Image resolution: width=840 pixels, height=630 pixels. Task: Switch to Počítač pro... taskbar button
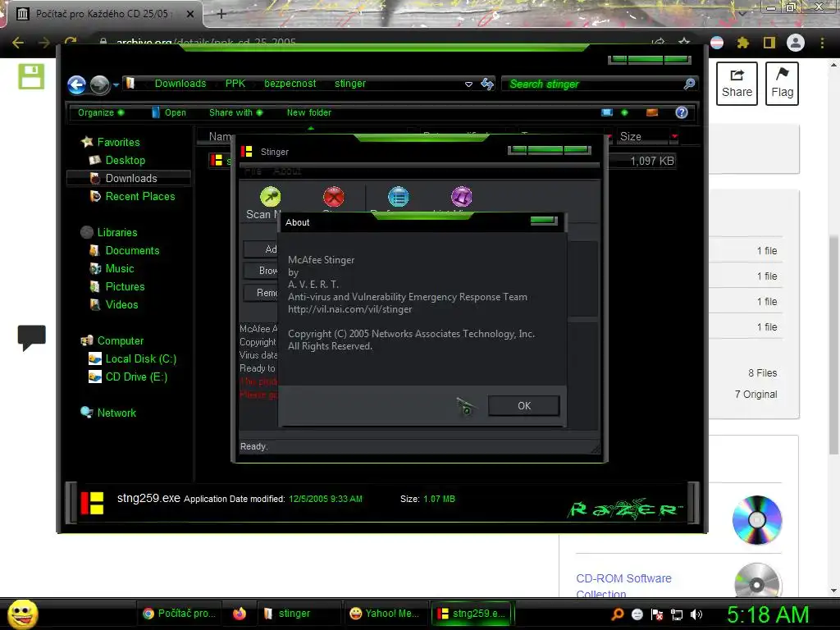point(180,614)
